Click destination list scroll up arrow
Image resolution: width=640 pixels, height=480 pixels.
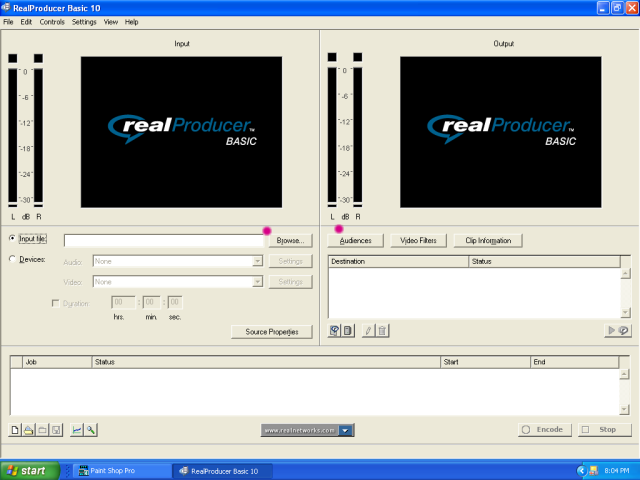tap(625, 273)
